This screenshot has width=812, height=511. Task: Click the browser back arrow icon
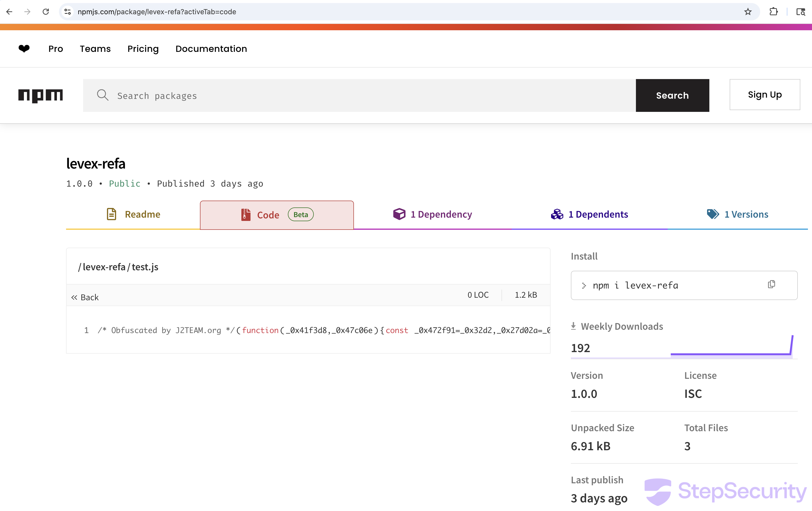coord(9,12)
